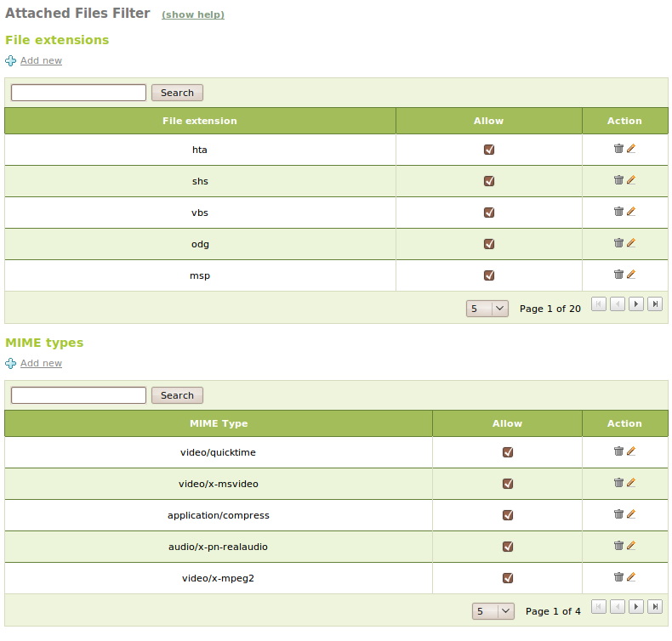
Task: Go to next page of MIME types
Action: (636, 607)
